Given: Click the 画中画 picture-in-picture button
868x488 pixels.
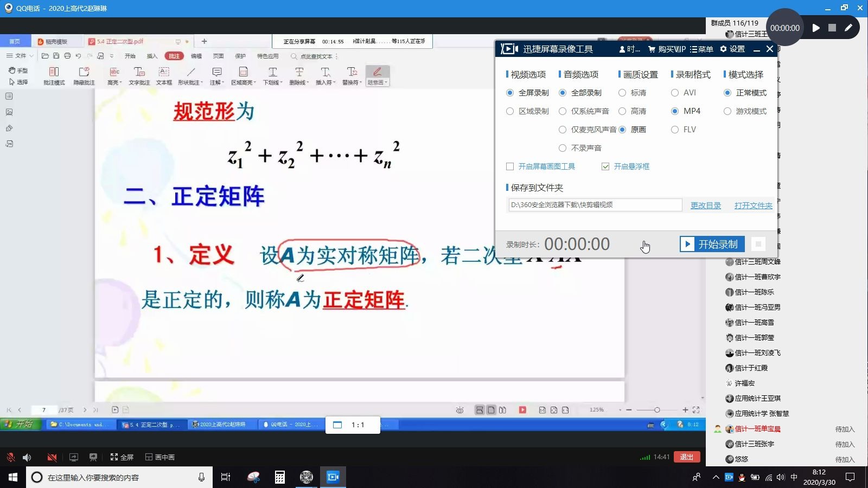Looking at the screenshot, I should (x=159, y=457).
